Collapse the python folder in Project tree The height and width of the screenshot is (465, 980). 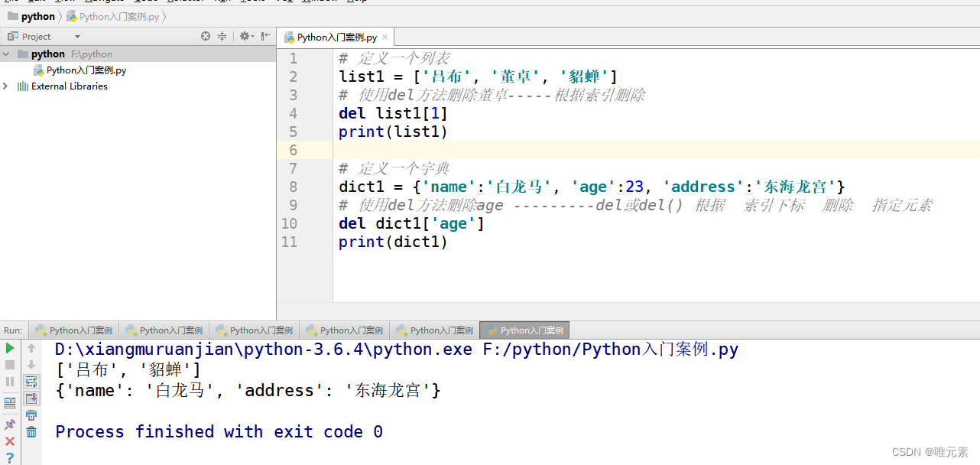[6, 54]
